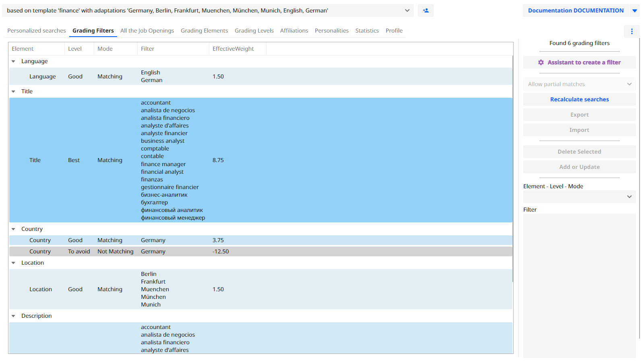Expand the Element - Level - Mode combo box

[x=579, y=197]
